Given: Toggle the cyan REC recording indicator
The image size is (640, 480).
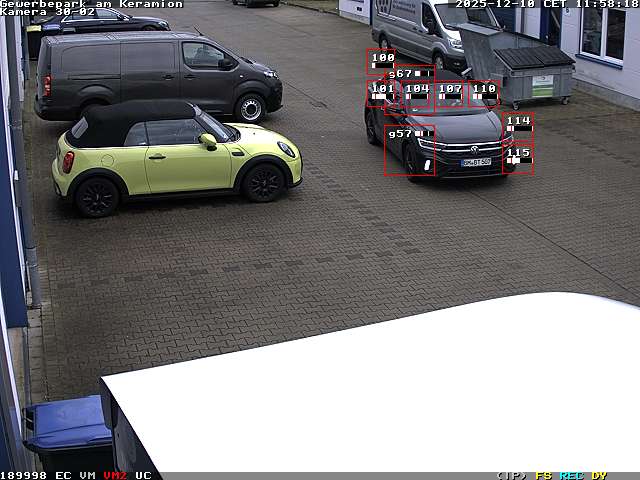Looking at the screenshot, I should [571, 475].
